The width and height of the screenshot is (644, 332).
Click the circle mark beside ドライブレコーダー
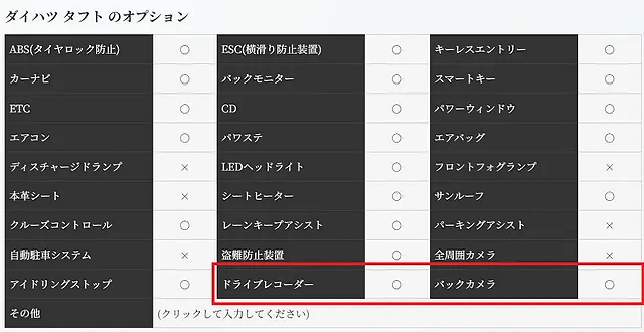pyautogui.click(x=397, y=284)
